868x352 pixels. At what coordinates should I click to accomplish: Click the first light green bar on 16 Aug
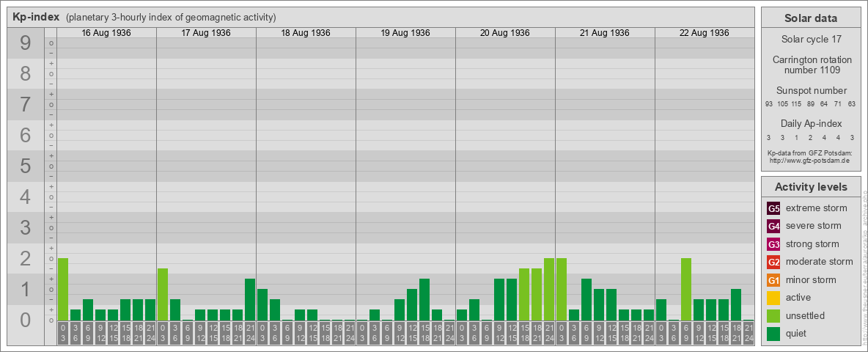[x=63, y=289]
